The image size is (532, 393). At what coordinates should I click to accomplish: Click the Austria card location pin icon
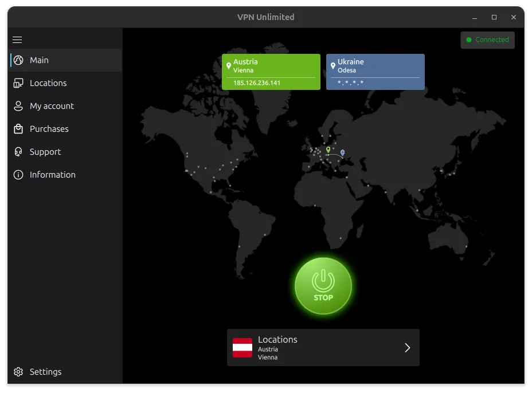229,66
